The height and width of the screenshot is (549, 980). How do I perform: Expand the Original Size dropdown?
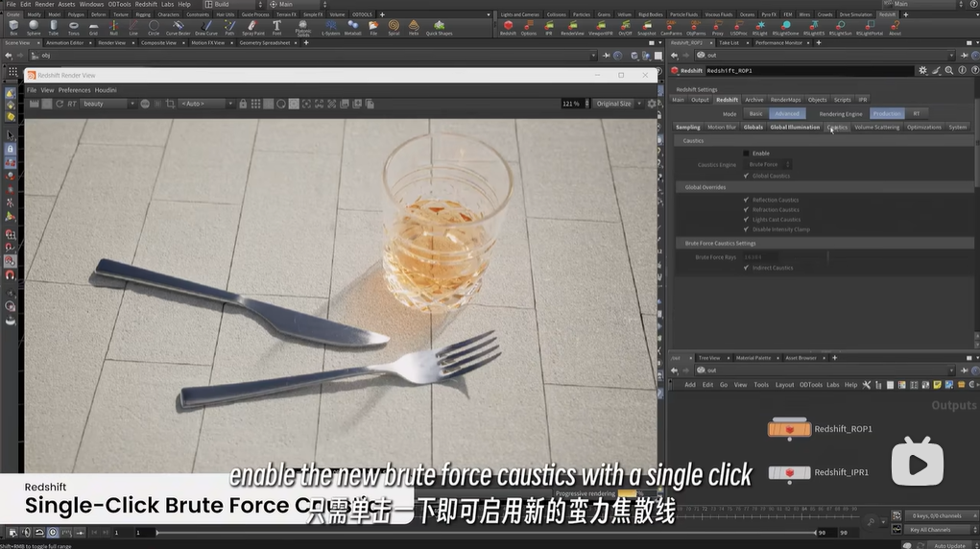pyautogui.click(x=617, y=104)
